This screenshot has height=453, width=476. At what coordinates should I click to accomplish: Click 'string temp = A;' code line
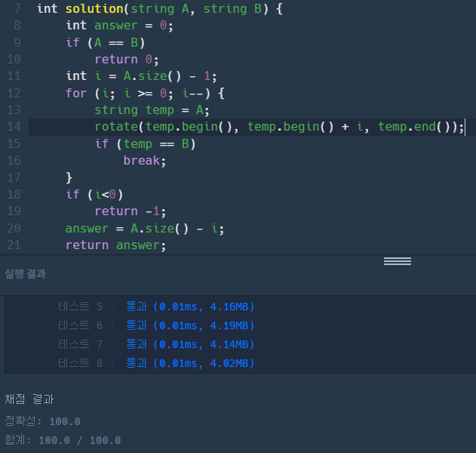151,110
